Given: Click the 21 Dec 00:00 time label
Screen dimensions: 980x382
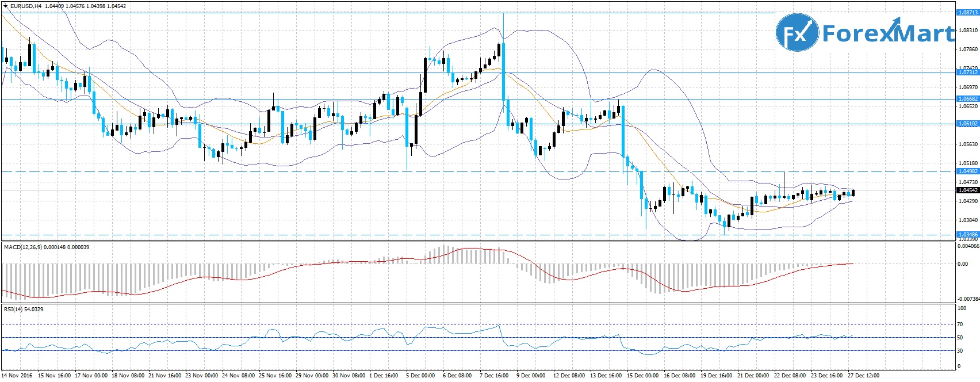Looking at the screenshot, I should point(753,376).
